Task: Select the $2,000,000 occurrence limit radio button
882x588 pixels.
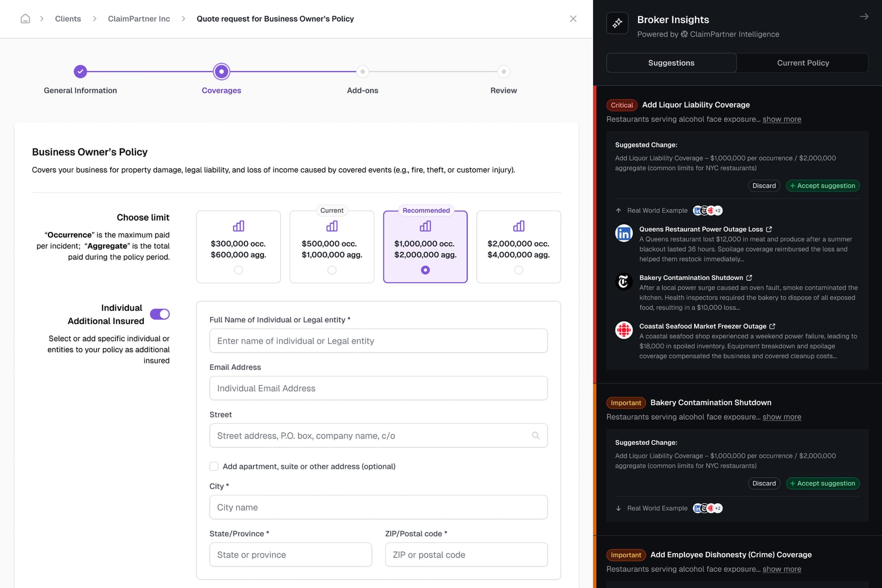Action: [x=519, y=270]
